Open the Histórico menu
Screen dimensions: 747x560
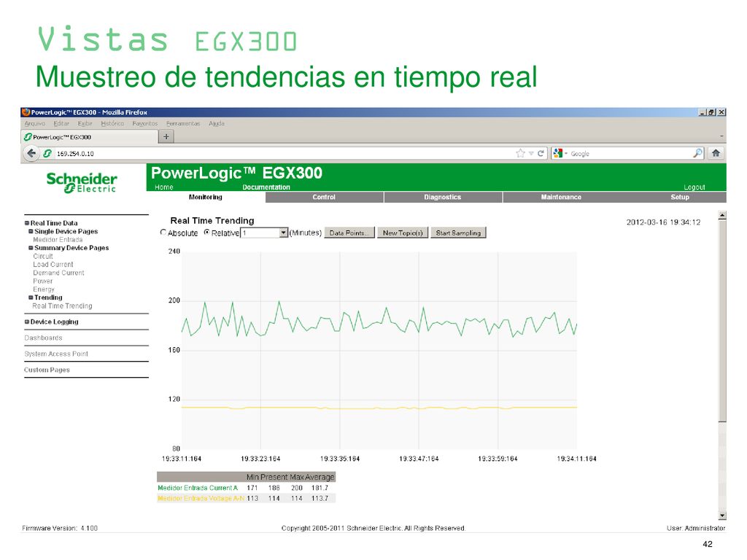112,123
